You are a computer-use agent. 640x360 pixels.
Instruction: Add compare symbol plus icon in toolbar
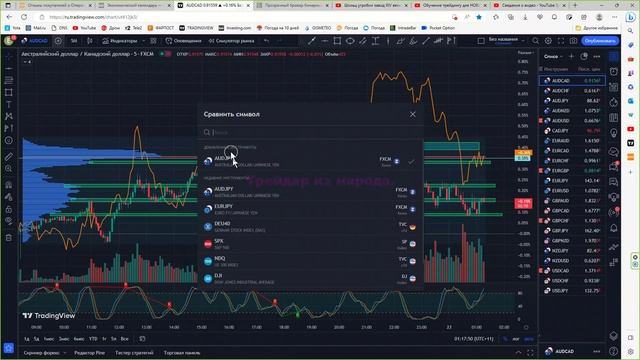pyautogui.click(x=58, y=41)
